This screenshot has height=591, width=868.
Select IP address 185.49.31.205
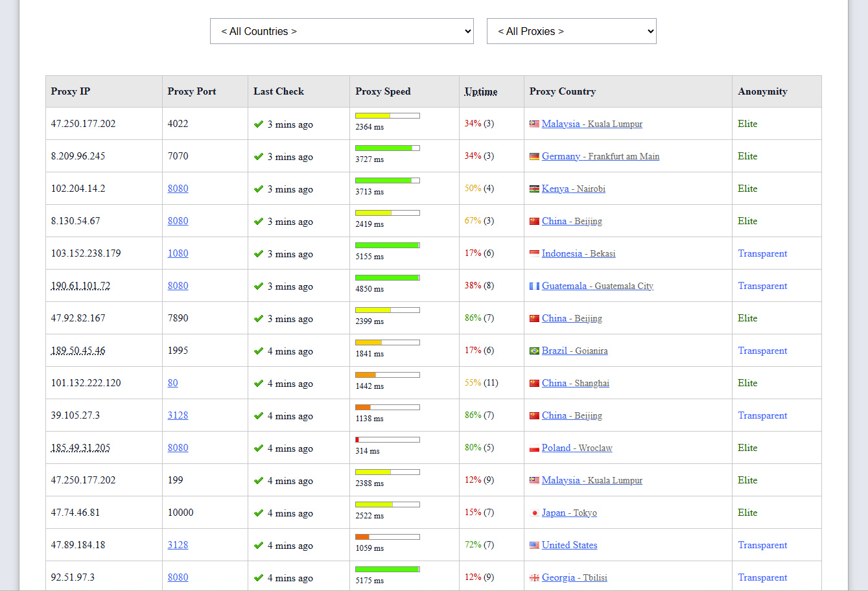81,448
